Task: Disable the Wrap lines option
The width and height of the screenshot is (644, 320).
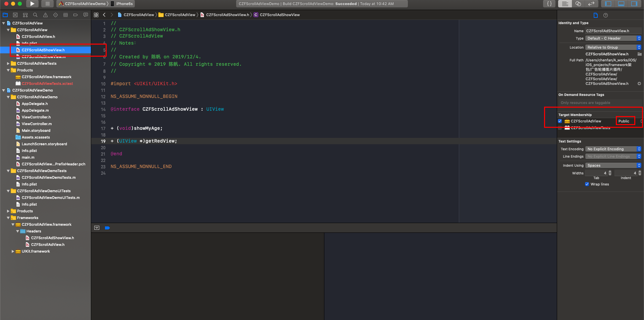Action: pos(587,184)
